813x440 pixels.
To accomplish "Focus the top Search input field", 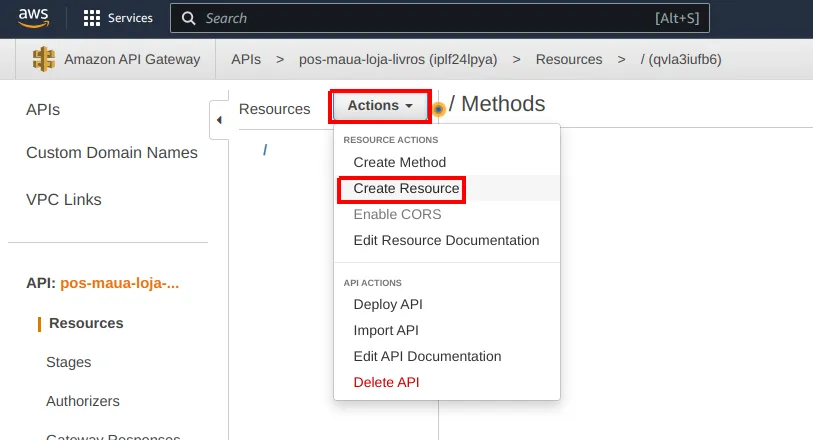I will tap(440, 18).
